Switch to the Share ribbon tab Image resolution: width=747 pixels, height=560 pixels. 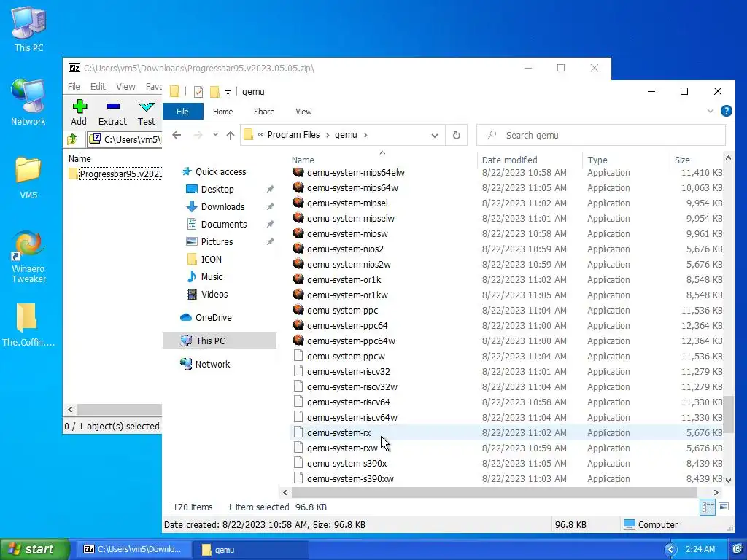[x=264, y=112]
